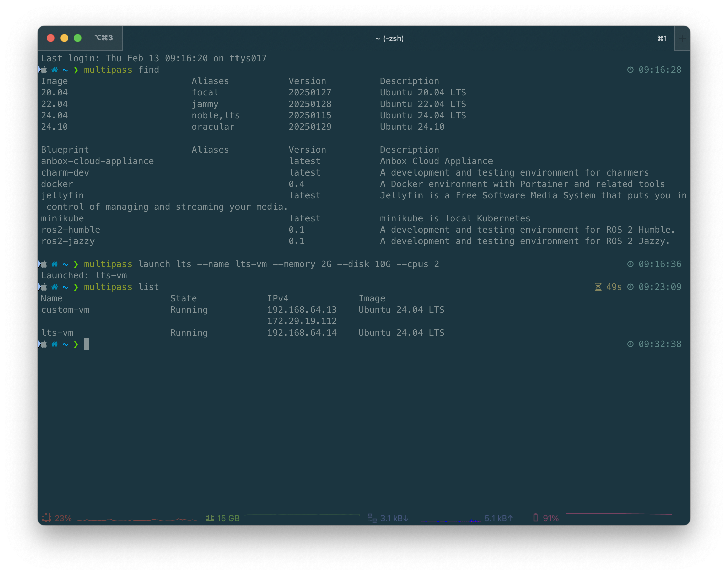The image size is (728, 575).
Task: Click the 'ros2-jazzy' blueprint name
Action: pyautogui.click(x=68, y=241)
